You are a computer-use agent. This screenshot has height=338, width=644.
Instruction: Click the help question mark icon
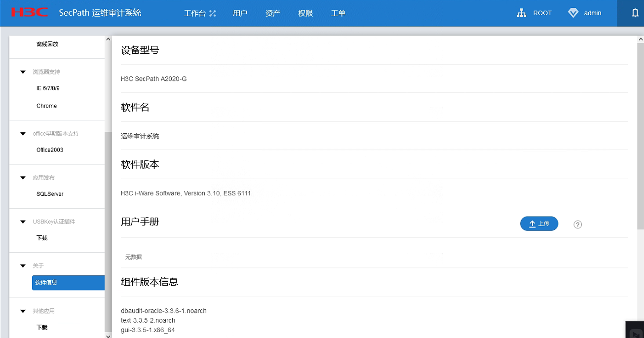(x=578, y=225)
